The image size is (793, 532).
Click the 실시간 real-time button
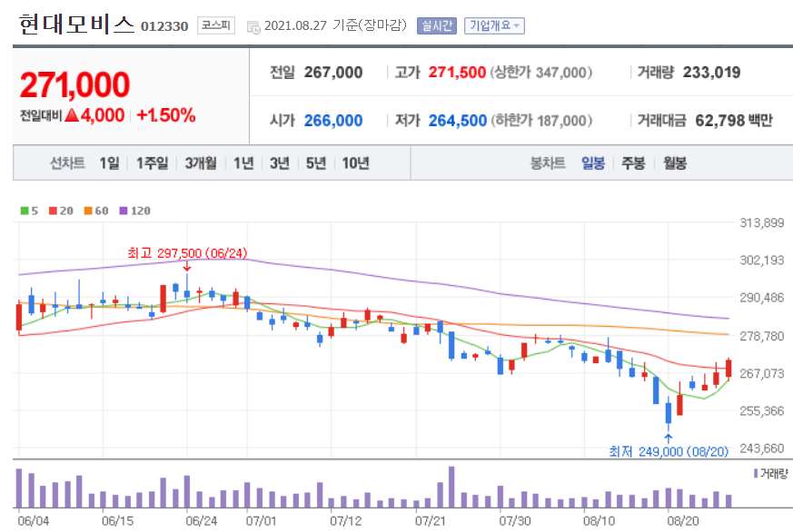tap(436, 25)
